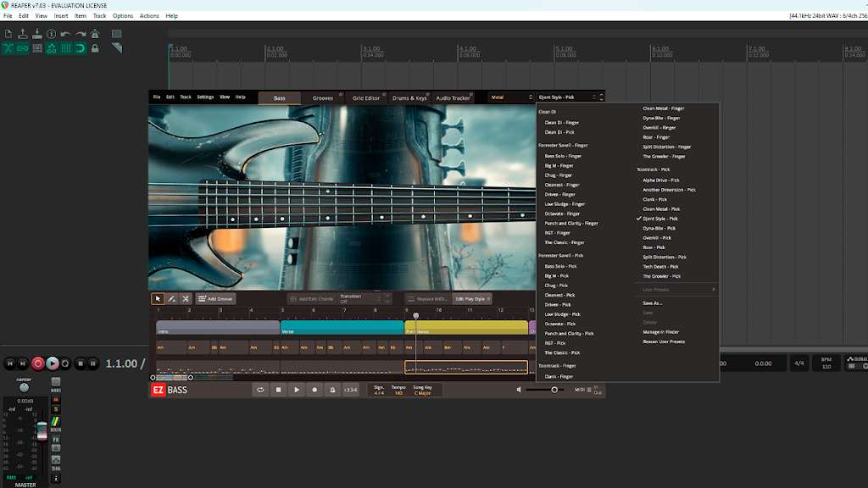This screenshot has width=868, height=488.
Task: Stop EZbass playback
Action: tap(278, 390)
